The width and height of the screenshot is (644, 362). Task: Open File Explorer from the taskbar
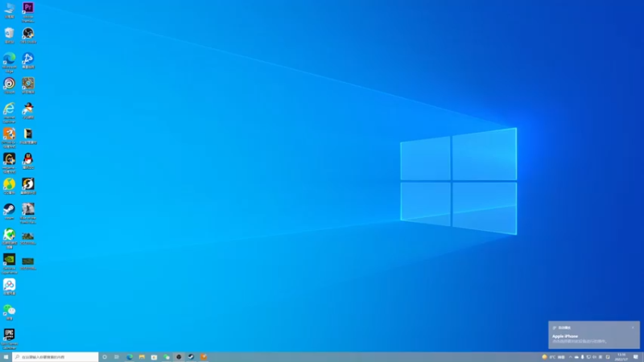click(142, 357)
